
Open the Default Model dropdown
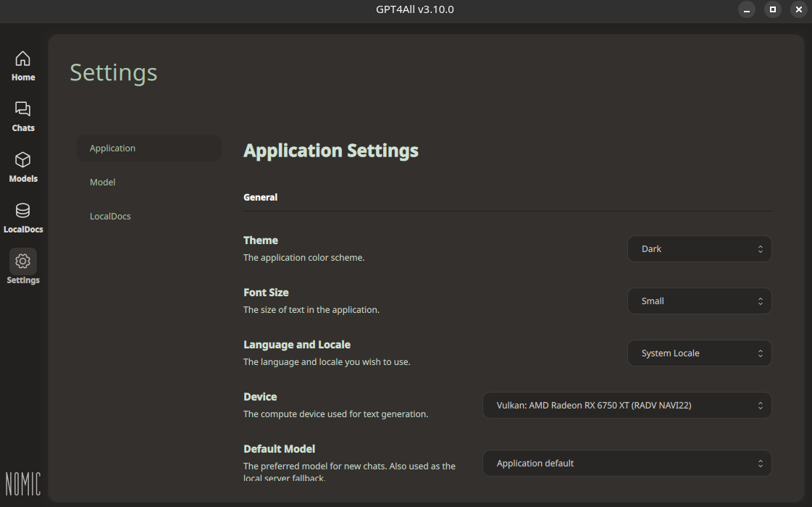pos(627,464)
